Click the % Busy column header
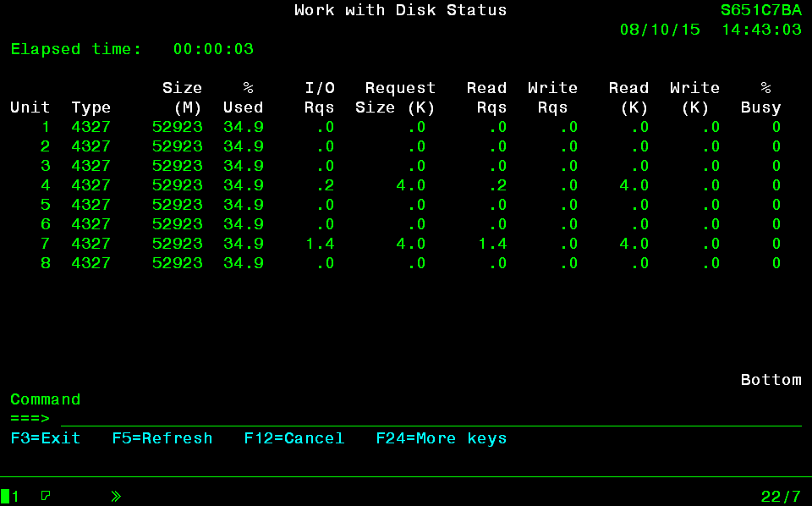The height and width of the screenshot is (506, 812). [x=761, y=97]
